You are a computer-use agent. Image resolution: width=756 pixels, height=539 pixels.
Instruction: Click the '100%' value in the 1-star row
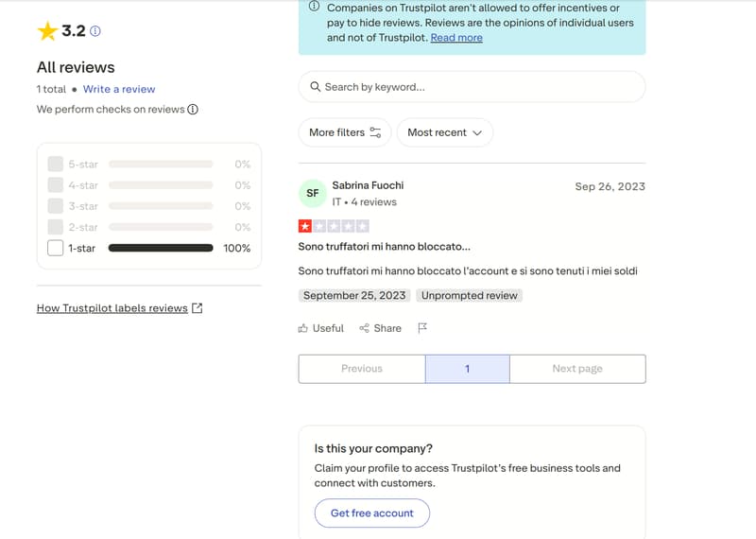[x=237, y=248]
